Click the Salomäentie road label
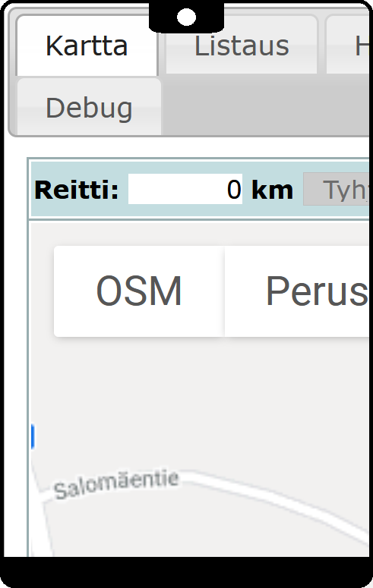The width and height of the screenshot is (373, 588). pos(116,485)
